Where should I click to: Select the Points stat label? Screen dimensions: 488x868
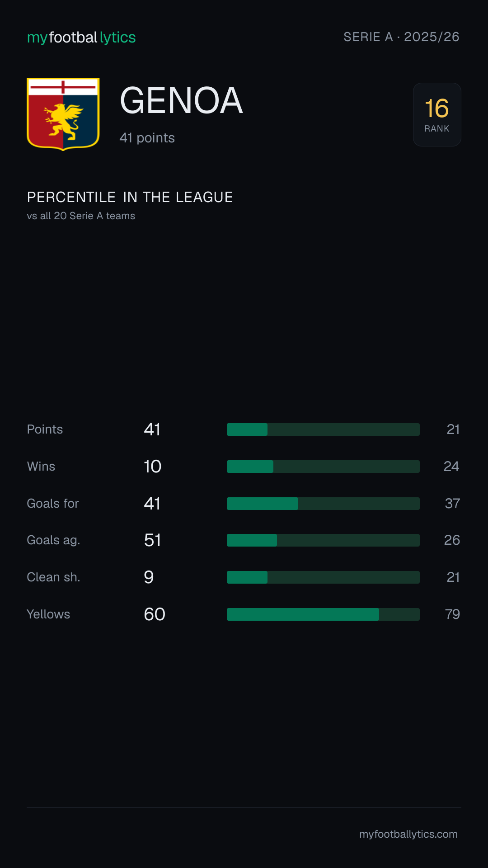tap(45, 429)
